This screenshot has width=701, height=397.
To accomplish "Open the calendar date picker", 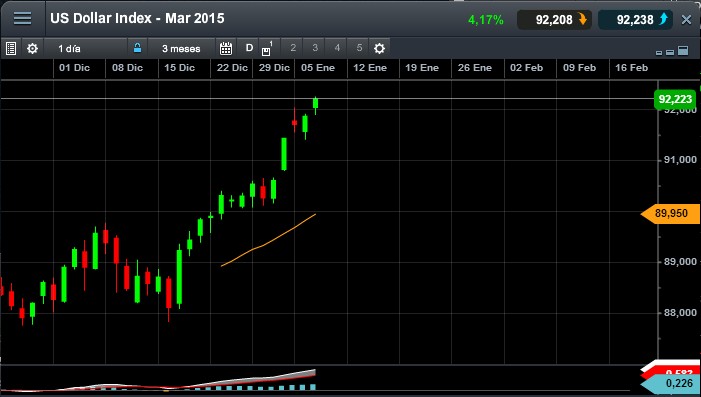I will (226, 48).
